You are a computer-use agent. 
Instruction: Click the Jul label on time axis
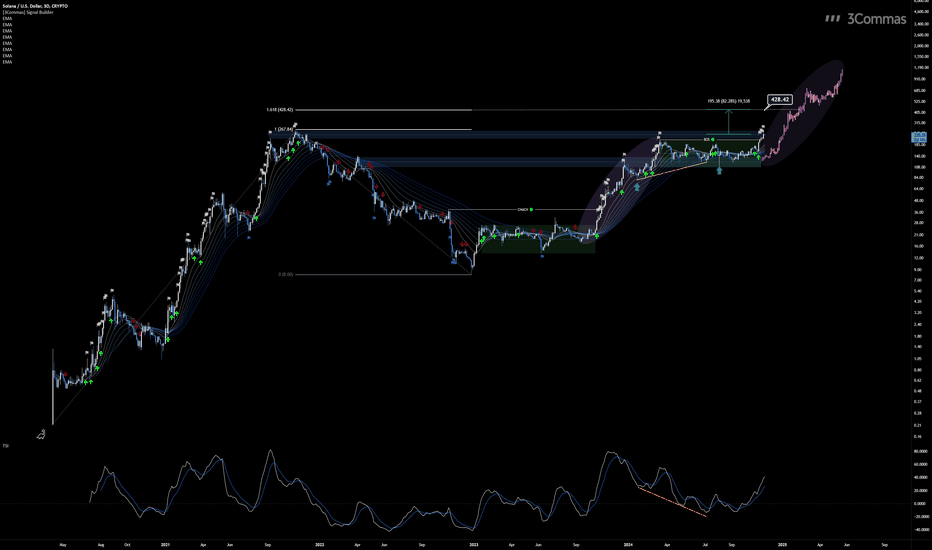pos(706,544)
